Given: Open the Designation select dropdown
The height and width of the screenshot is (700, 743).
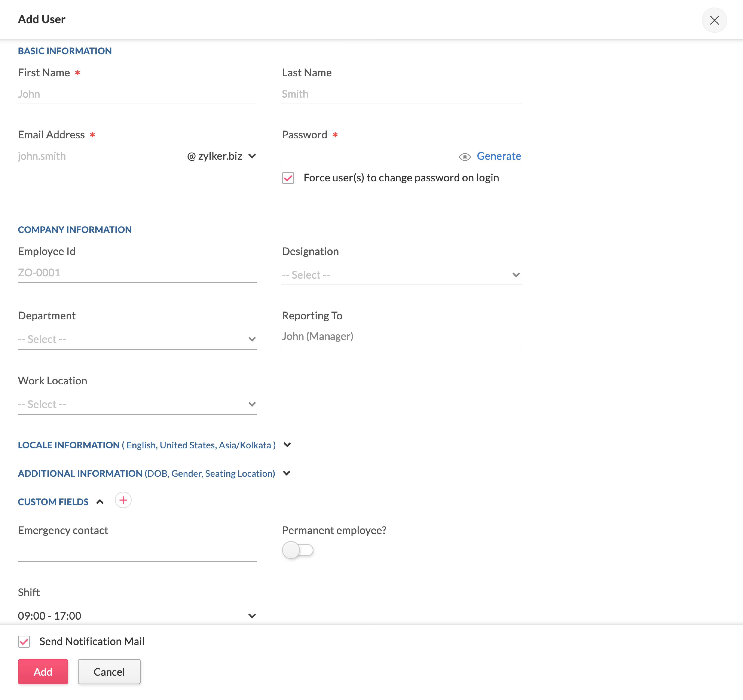Looking at the screenshot, I should pyautogui.click(x=401, y=275).
